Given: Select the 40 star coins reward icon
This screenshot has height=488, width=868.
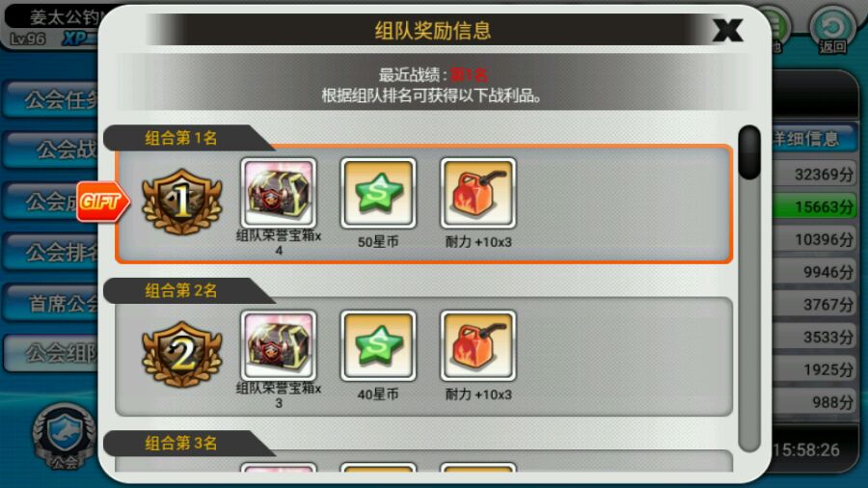Looking at the screenshot, I should 378,345.
